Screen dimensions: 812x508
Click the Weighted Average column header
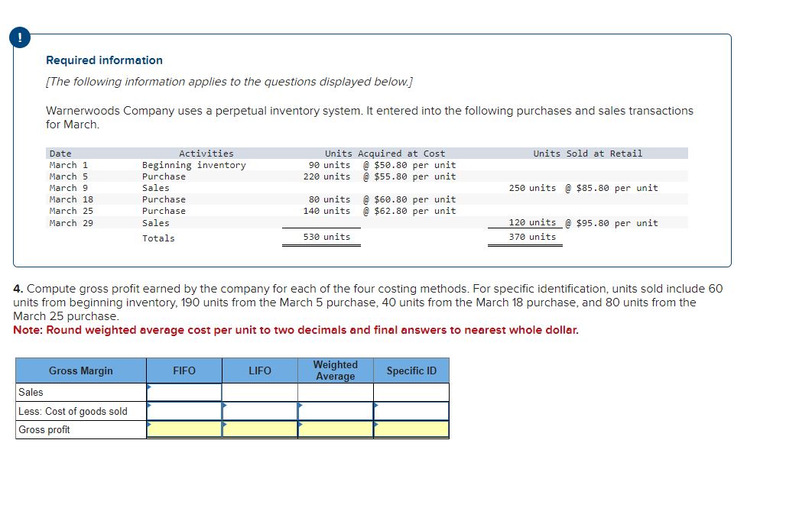pos(336,370)
